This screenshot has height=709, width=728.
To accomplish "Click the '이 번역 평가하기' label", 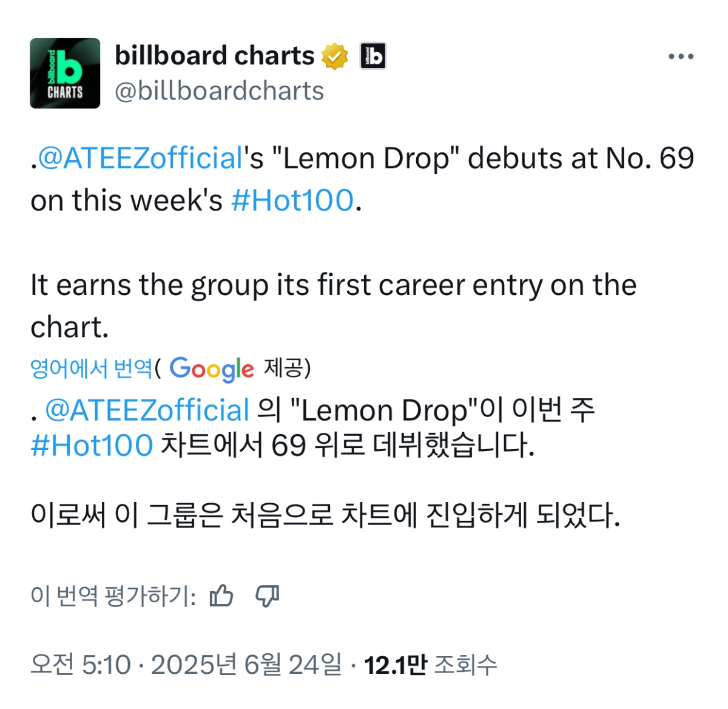I will (113, 596).
